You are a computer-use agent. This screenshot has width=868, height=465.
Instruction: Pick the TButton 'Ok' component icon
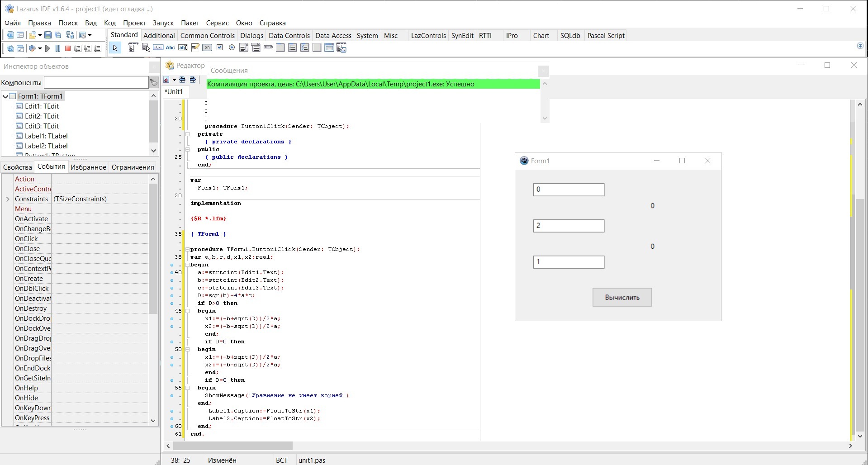coord(158,47)
